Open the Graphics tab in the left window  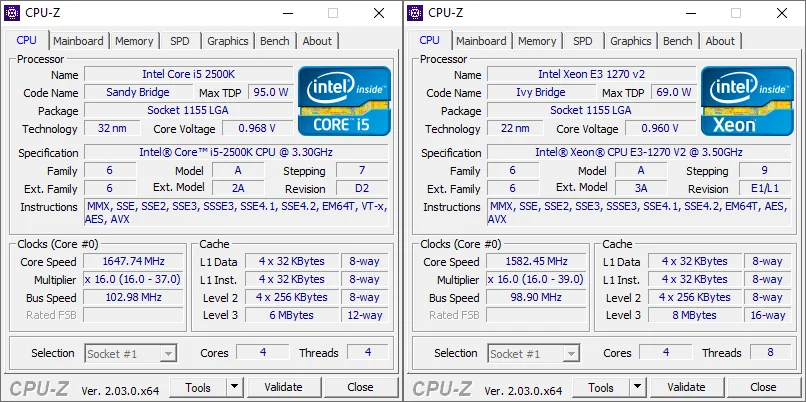click(228, 41)
